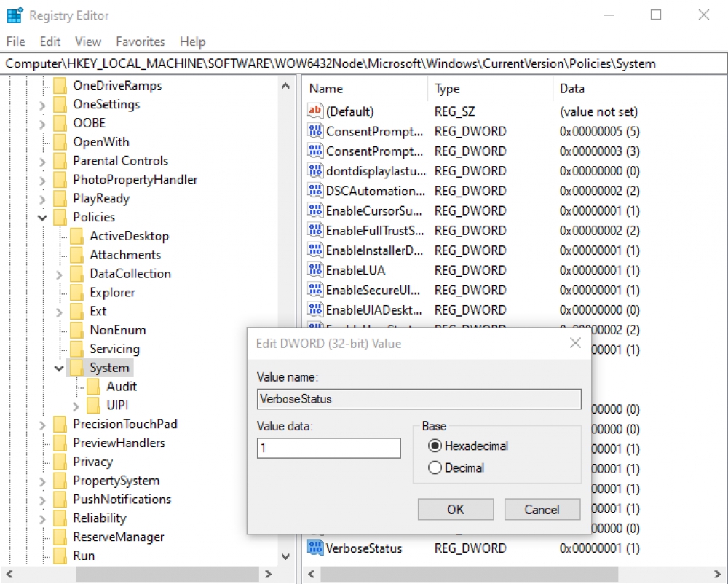
Task: Click the values pane horizontal scrollbar thumb
Action: coord(470,574)
